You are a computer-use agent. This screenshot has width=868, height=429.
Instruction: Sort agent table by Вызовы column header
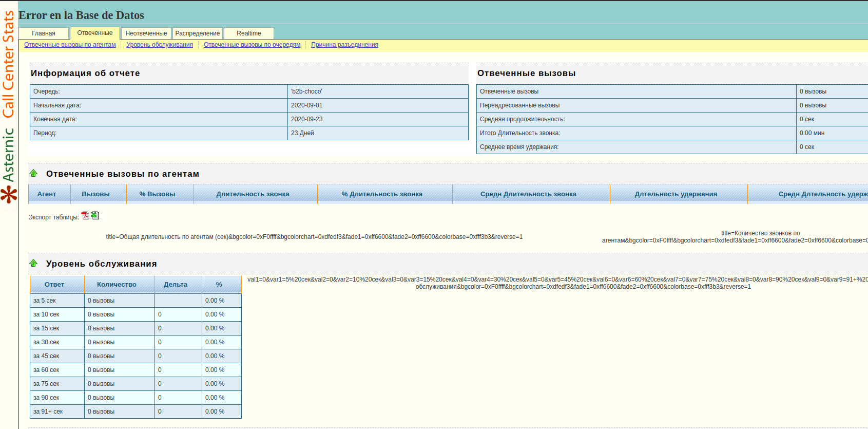pos(96,194)
